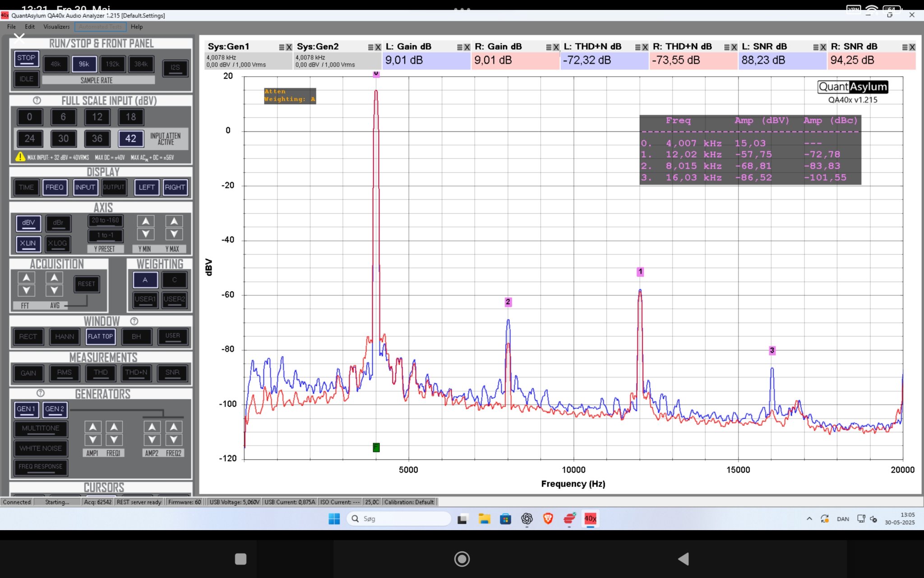Select the FLAT TOP window

pos(101,337)
